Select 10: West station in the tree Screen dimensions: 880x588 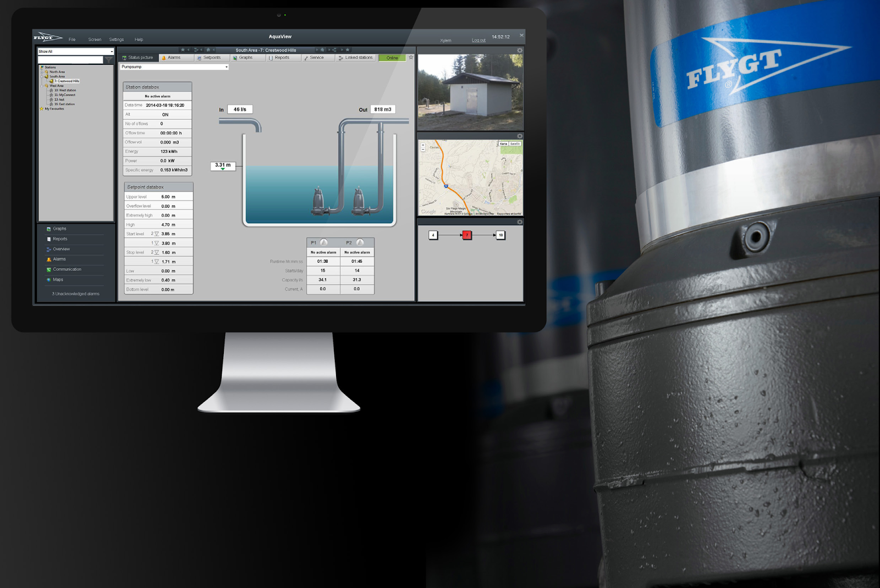(x=65, y=90)
